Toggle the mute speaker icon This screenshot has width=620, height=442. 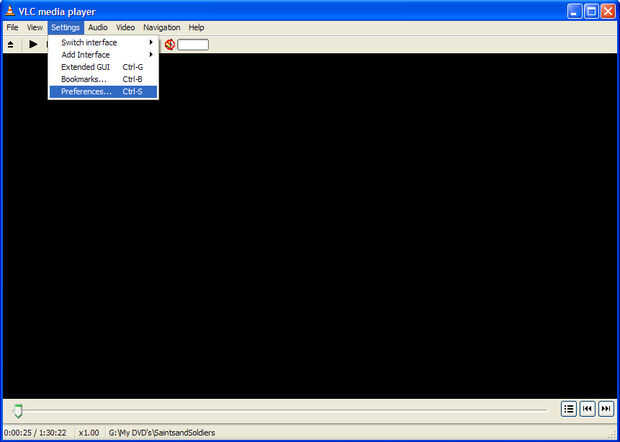click(x=170, y=44)
